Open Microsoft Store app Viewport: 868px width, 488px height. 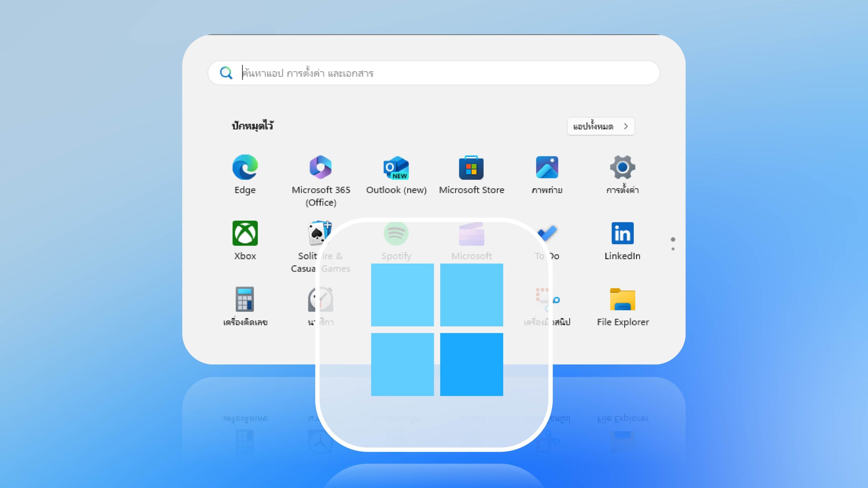pyautogui.click(x=471, y=167)
